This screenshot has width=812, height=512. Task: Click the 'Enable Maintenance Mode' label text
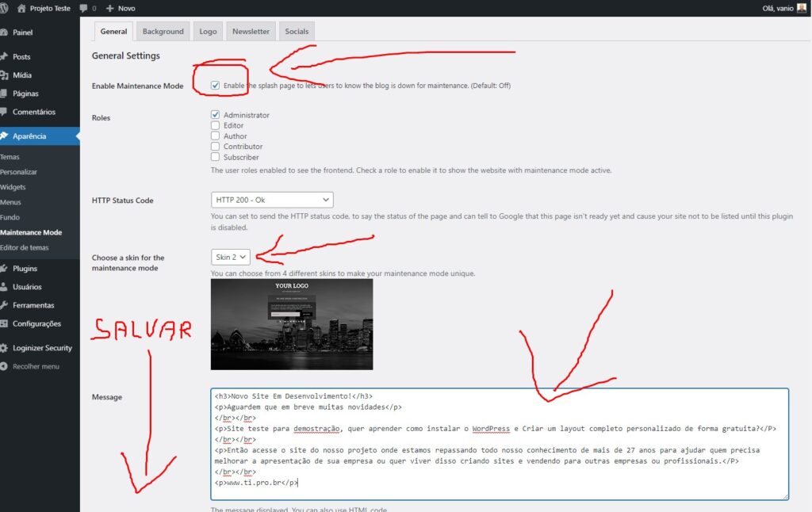(x=138, y=86)
